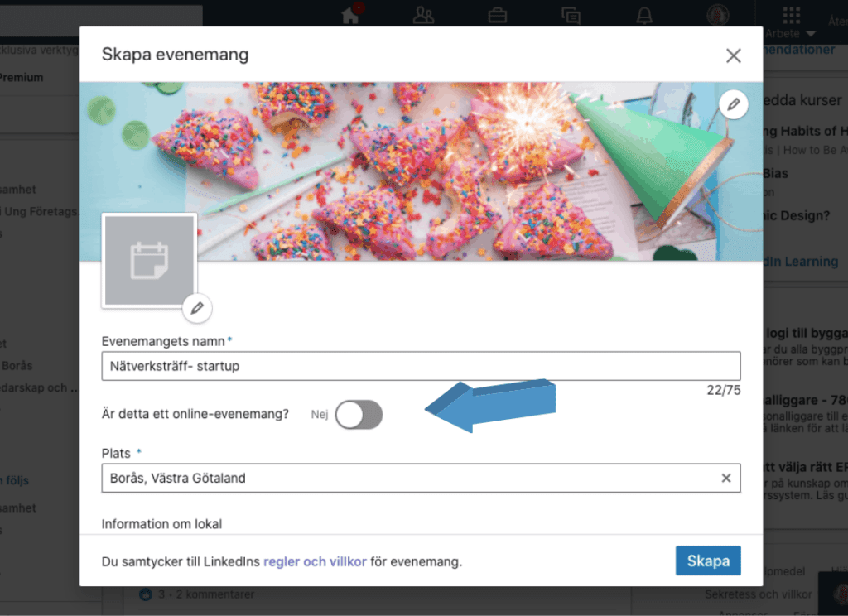Open the profile avatar menu
The height and width of the screenshot is (616, 848).
point(718,13)
